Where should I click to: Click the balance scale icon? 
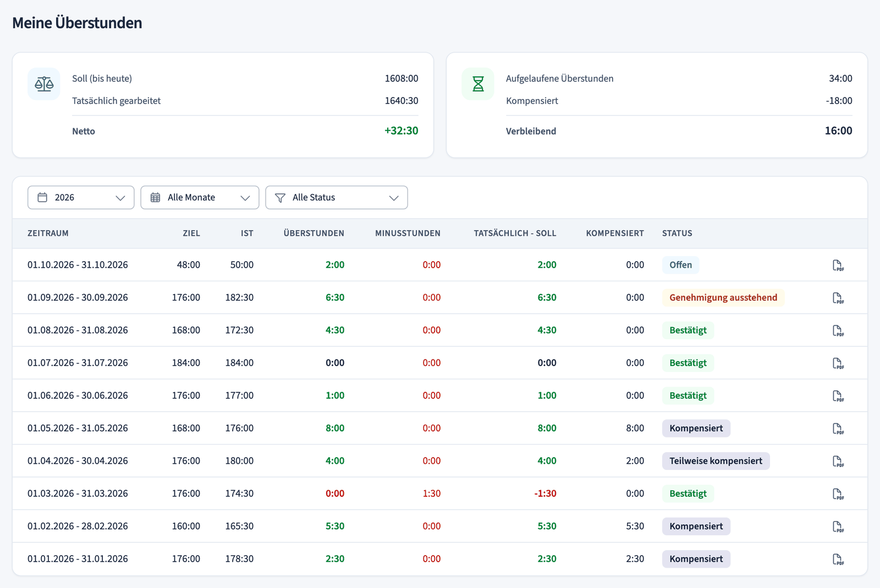pyautogui.click(x=44, y=84)
